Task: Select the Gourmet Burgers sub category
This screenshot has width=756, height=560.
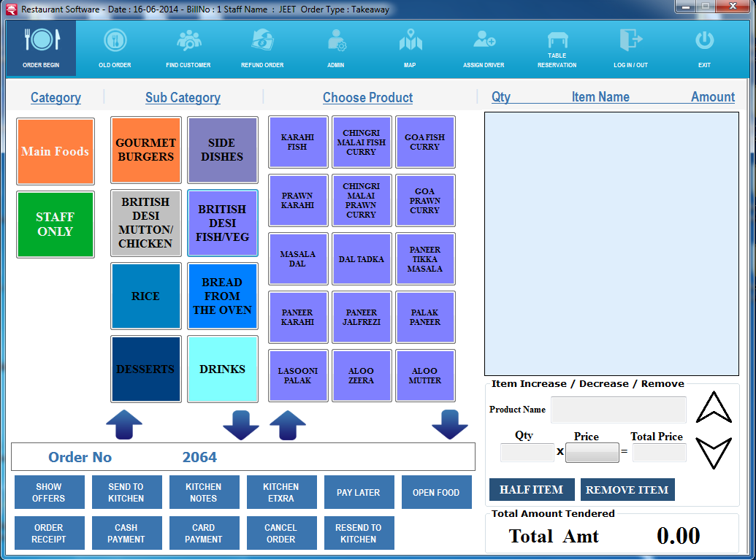Action: pos(145,150)
